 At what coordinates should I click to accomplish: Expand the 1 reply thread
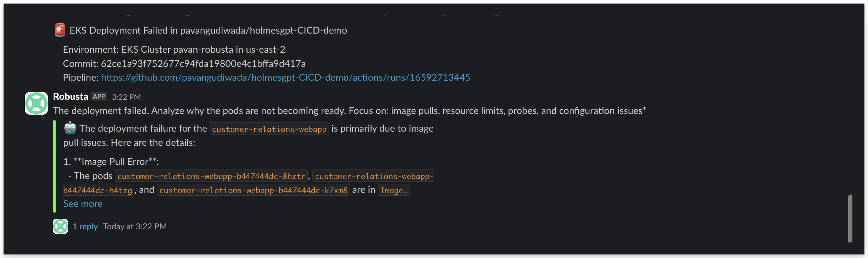click(85, 226)
